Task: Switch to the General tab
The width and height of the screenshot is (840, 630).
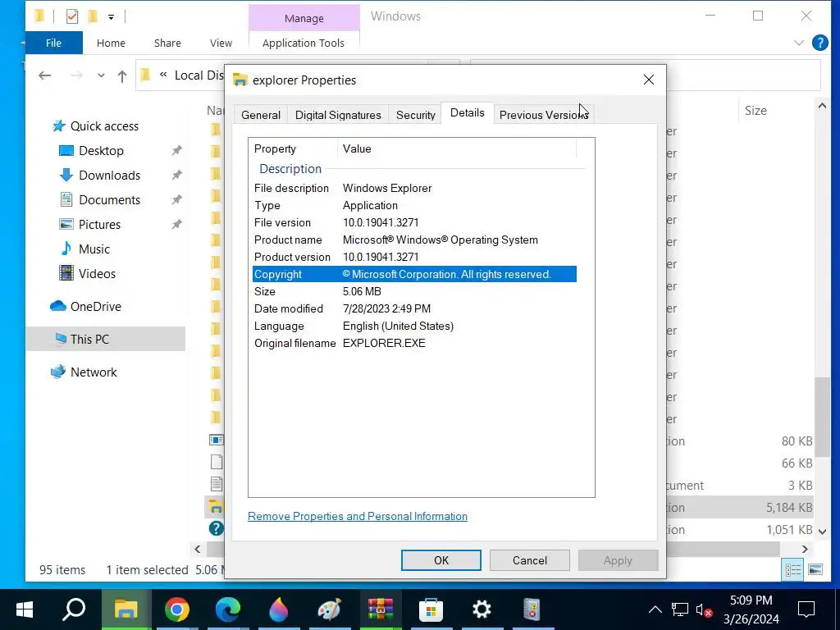Action: pos(261,115)
